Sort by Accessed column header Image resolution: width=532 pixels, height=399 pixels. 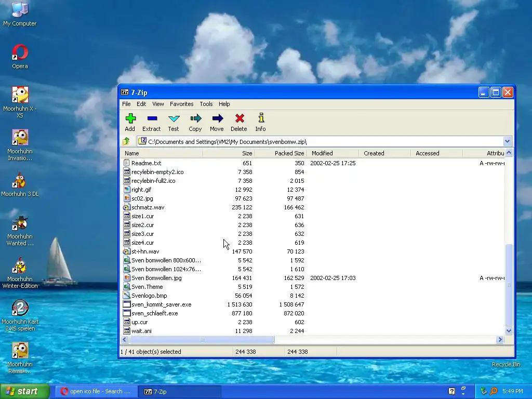coord(436,153)
